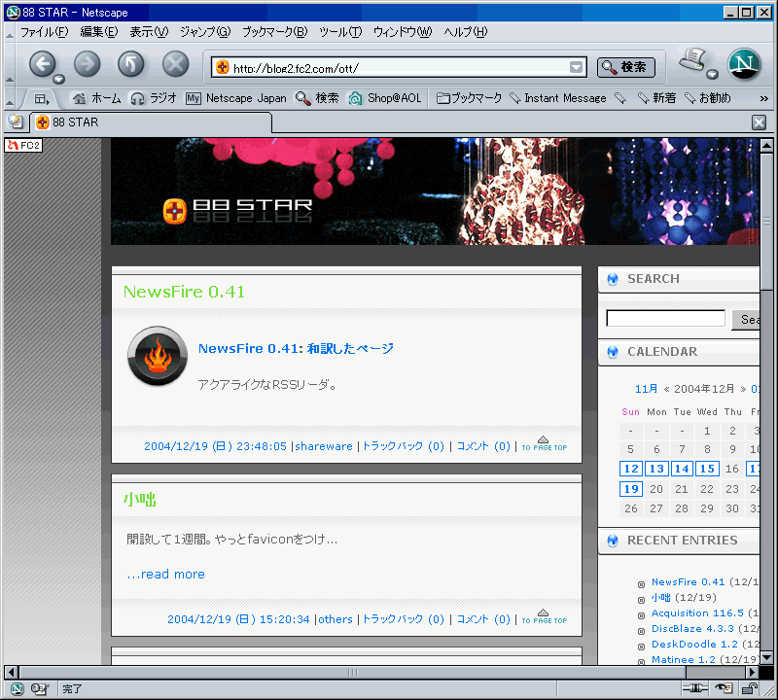778x700 pixels.
Task: Open the ツール(T) menu
Action: (340, 32)
